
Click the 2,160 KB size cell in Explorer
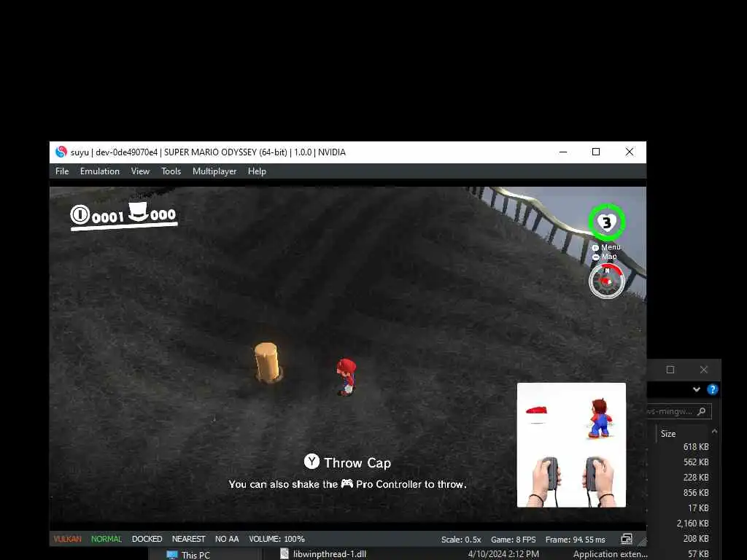pos(692,524)
